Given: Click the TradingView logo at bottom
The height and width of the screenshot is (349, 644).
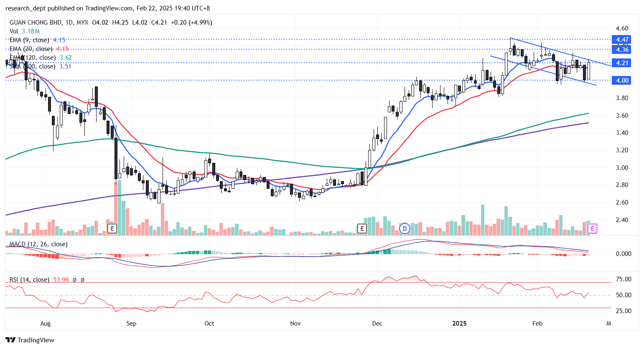Looking at the screenshot, I should coord(30,340).
